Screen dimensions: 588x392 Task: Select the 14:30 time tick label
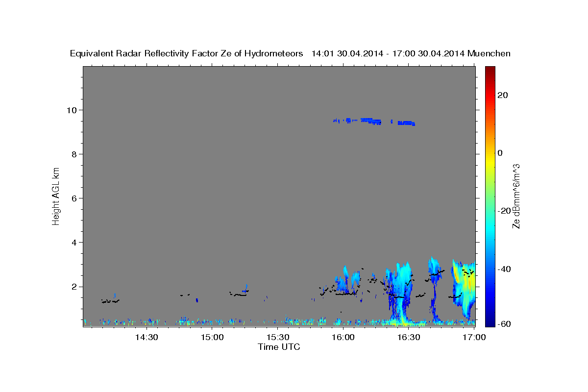(x=146, y=337)
